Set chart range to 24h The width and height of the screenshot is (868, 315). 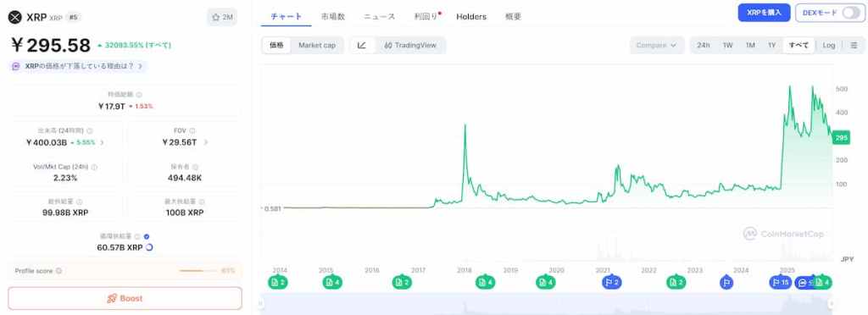coord(704,46)
